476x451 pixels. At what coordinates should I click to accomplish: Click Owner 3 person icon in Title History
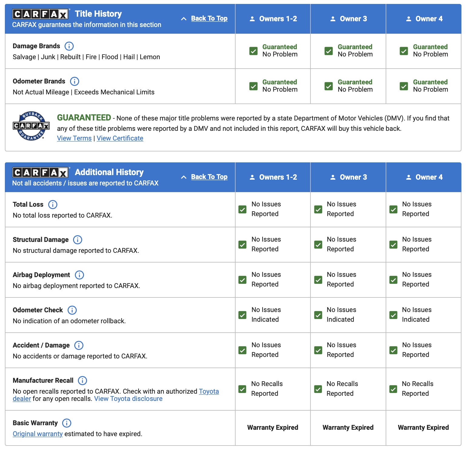pyautogui.click(x=333, y=19)
